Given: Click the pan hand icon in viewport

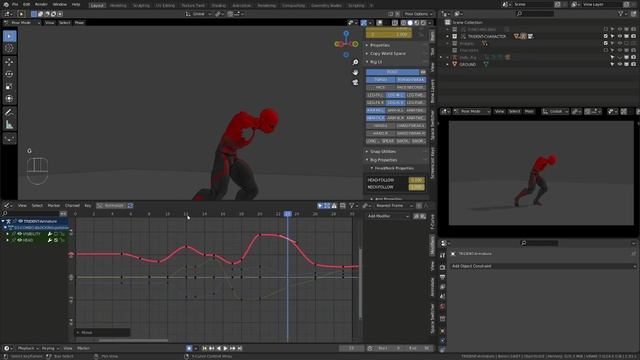Looking at the screenshot, I should 355,72.
